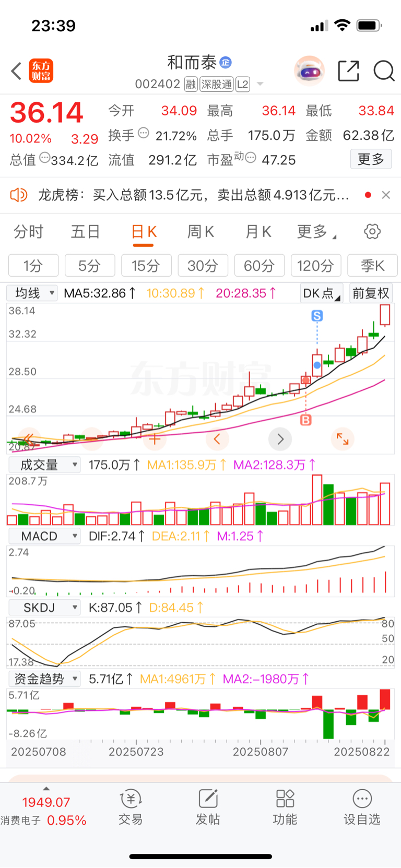Choose the 120分 period button
Image resolution: width=401 pixels, height=868 pixels.
(x=316, y=266)
